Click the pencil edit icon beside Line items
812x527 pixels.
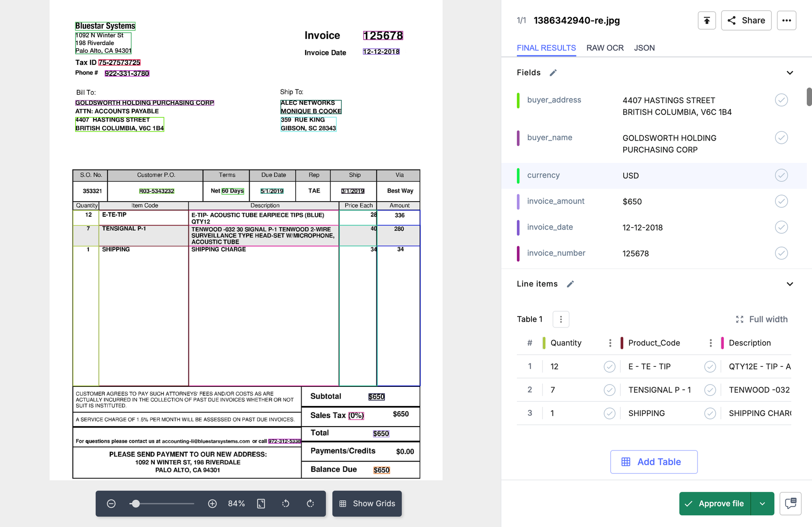(570, 284)
